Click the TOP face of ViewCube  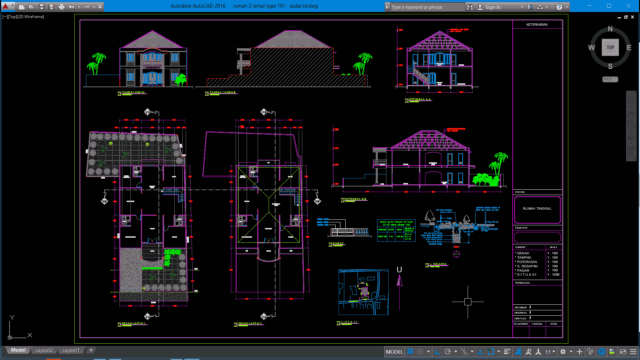pos(610,47)
